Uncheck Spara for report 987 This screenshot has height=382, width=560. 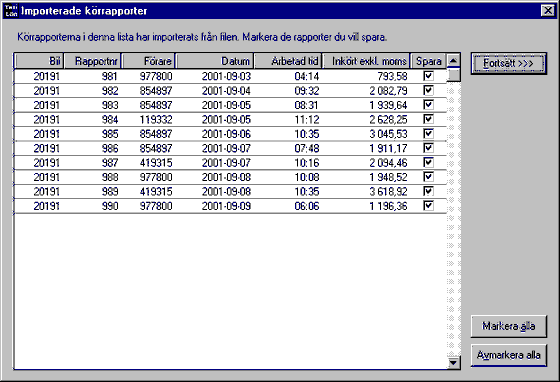[x=428, y=162]
